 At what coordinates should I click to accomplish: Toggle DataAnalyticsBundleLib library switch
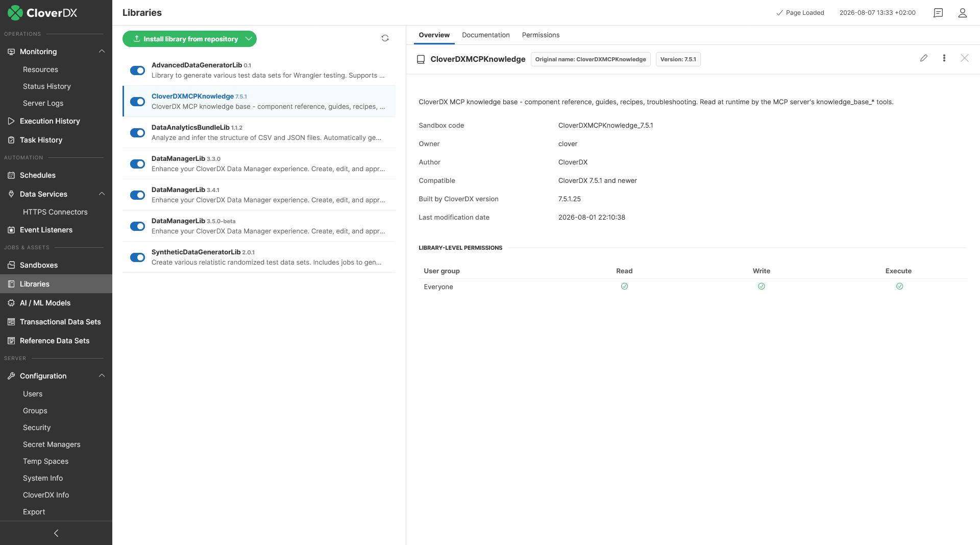(x=138, y=133)
